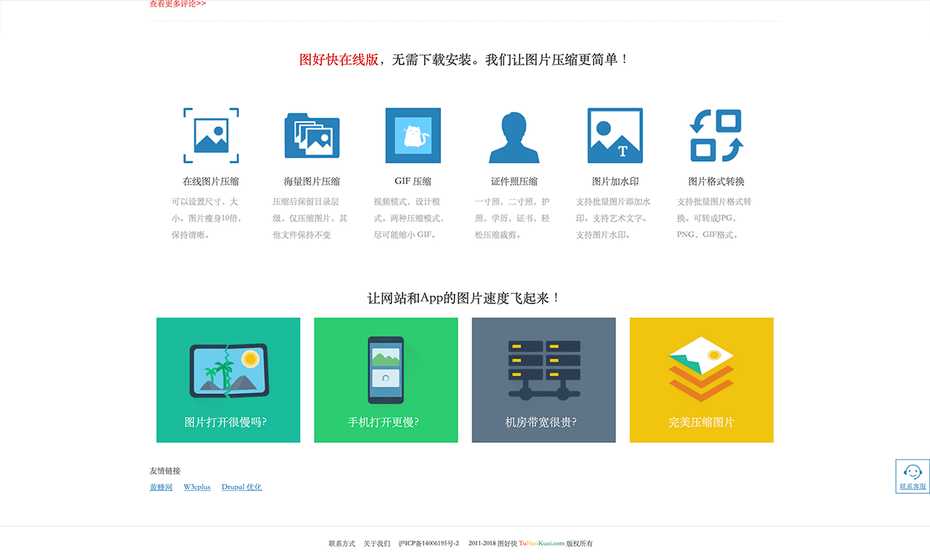Open the 手机打开更慢 phone tile

[386, 380]
